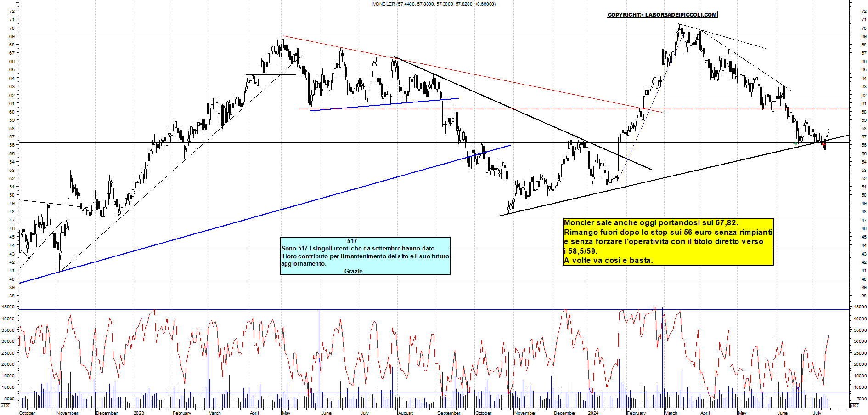Select the line 'A volte va così e basta.'
This screenshot has width=868, height=415.
(x=608, y=260)
